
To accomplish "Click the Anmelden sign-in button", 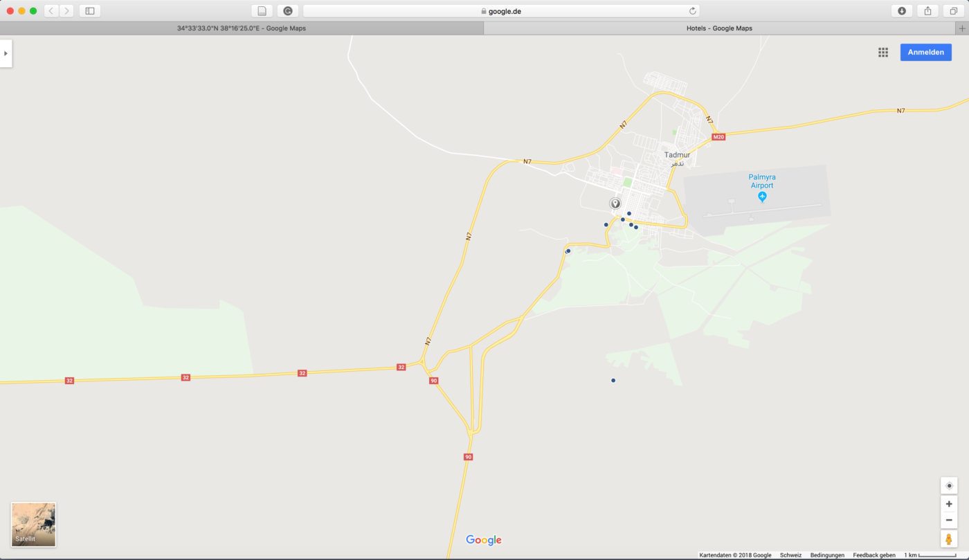I will click(925, 53).
